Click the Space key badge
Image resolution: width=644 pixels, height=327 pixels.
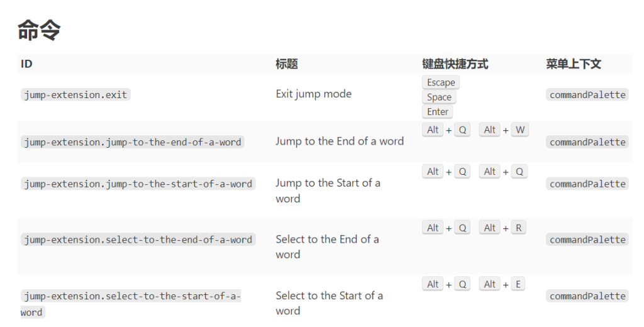click(x=439, y=97)
